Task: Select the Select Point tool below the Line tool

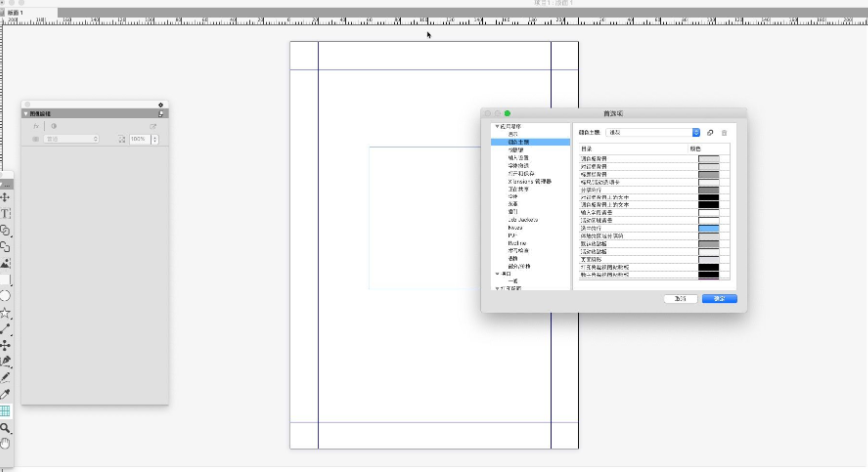Action: 6,345
